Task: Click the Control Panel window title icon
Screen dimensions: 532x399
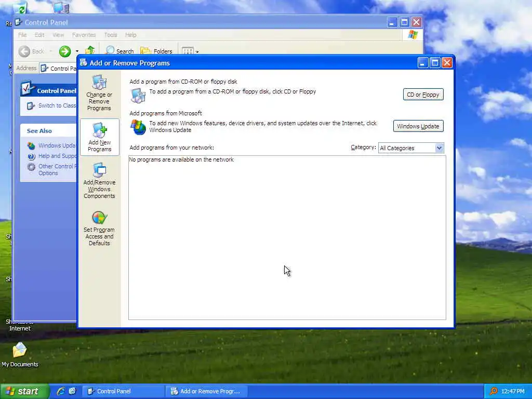Action: pyautogui.click(x=19, y=22)
